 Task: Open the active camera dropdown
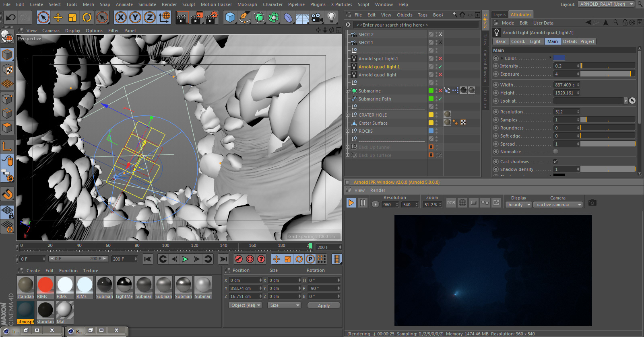[x=558, y=205]
